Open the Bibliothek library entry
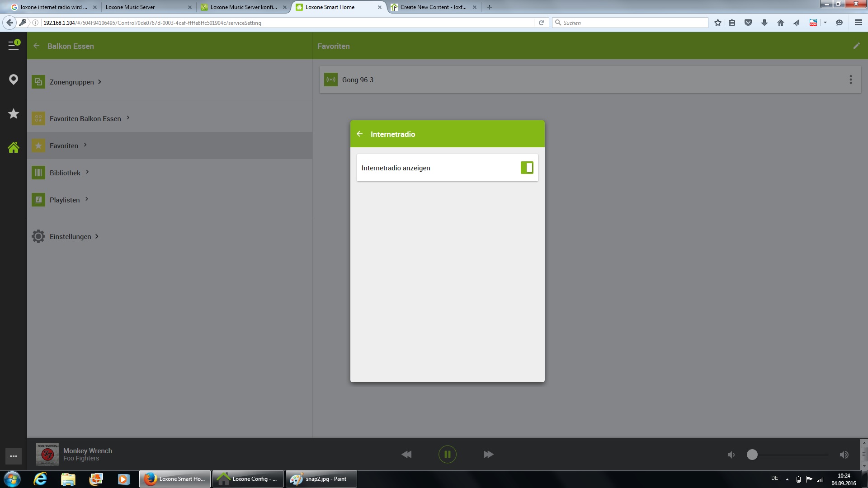The width and height of the screenshot is (868, 488). coord(65,173)
